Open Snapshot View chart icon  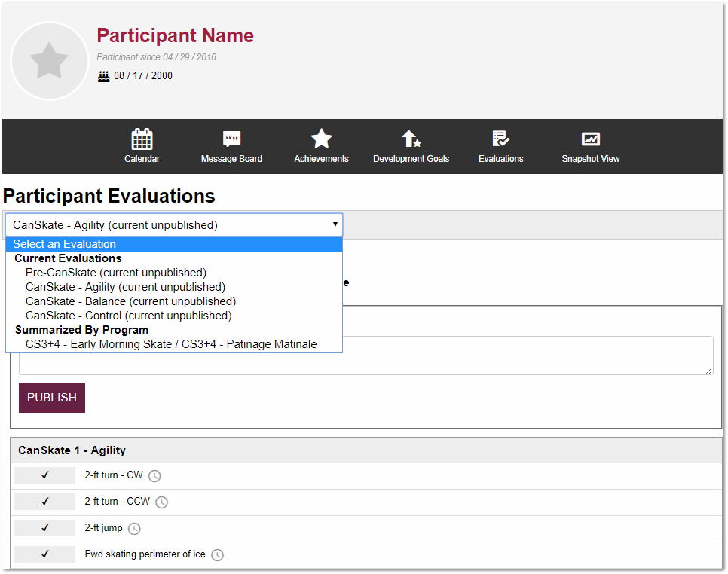point(590,139)
